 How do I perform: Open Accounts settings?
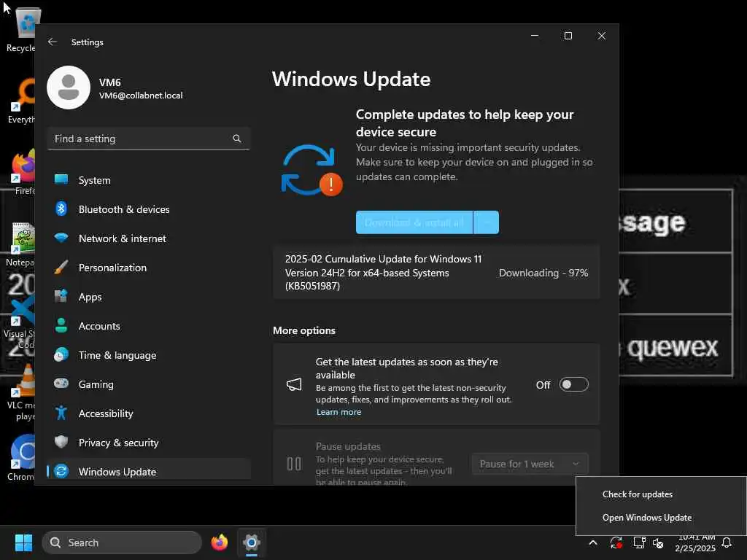pyautogui.click(x=149, y=326)
